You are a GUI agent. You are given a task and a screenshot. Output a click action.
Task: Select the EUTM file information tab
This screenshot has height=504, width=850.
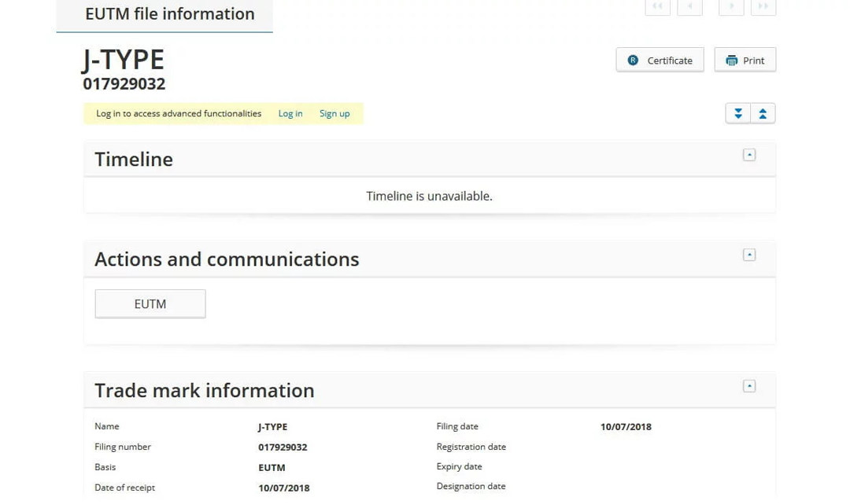(x=169, y=14)
